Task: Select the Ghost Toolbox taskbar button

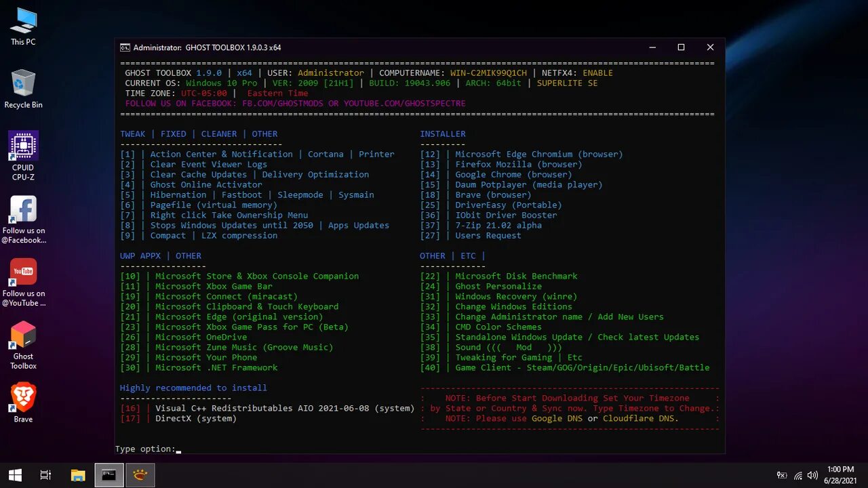Action: [140, 475]
